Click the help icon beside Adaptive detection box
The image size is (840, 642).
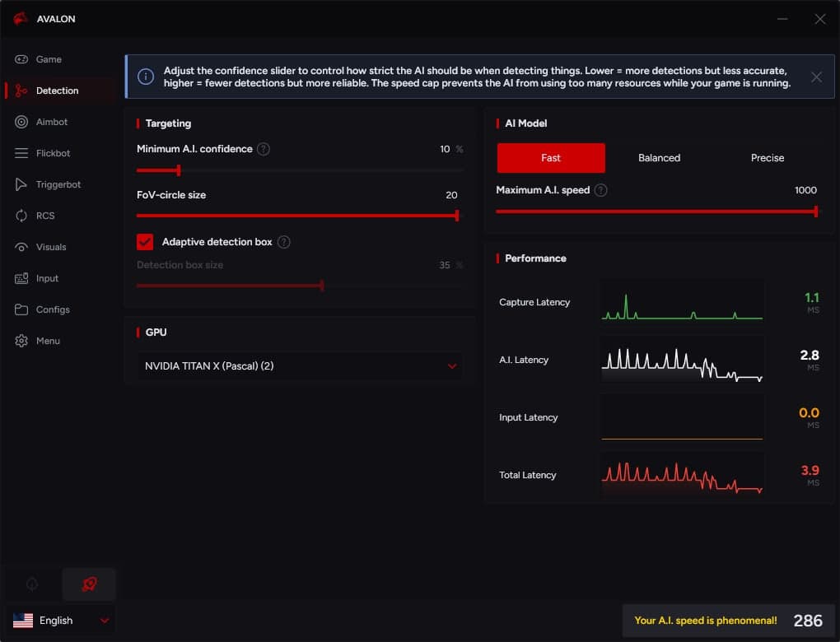point(284,242)
